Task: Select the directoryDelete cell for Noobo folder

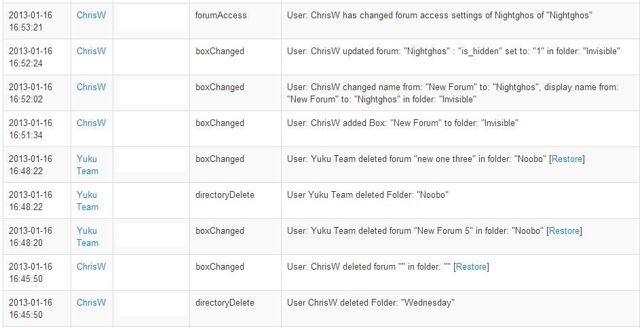Action: pyautogui.click(x=235, y=201)
